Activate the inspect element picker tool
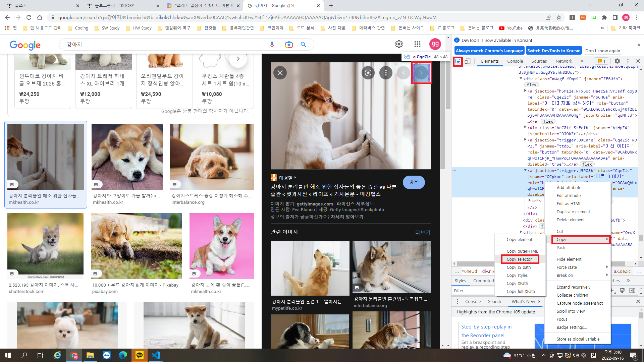This screenshot has height=362, width=644. coord(458,61)
